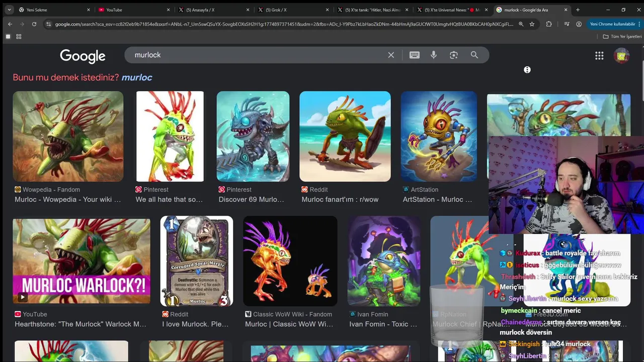Open Classic WoW Wiki - Fandom source
Viewport: 644px width, 362px height.
click(288, 314)
